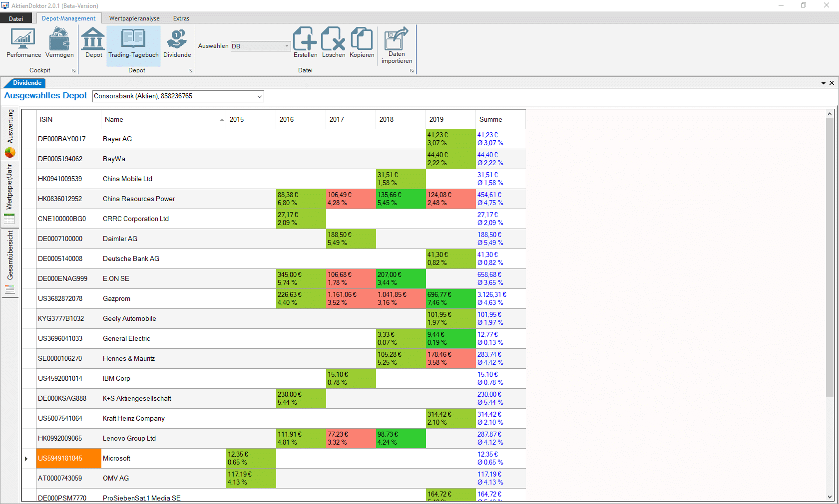Open the Vermögen wallet view
Screen dimensions: 839x504
[x=59, y=44]
